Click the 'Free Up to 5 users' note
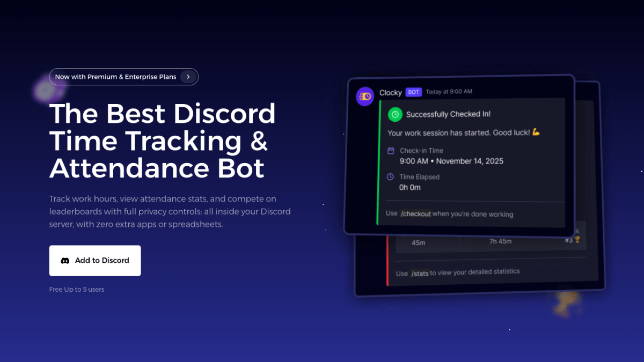The height and width of the screenshot is (362, 644). coord(77,290)
